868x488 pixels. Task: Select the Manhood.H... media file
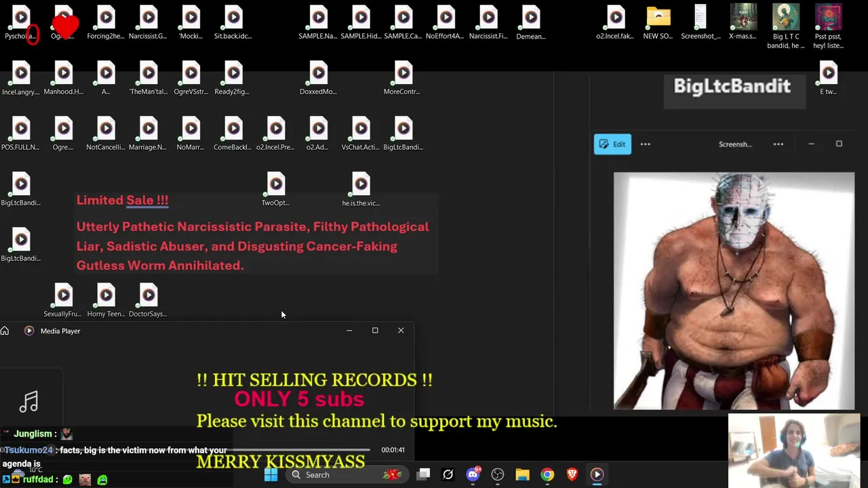coord(63,79)
